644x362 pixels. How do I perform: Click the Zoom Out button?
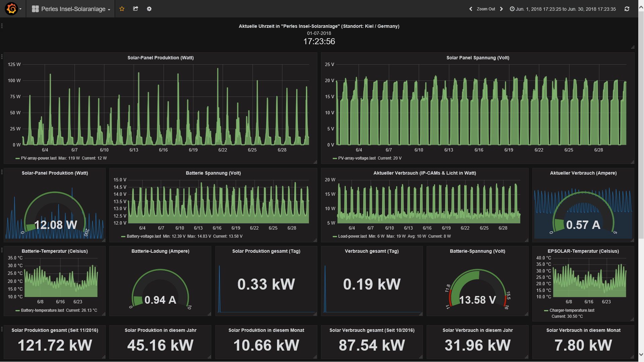(486, 9)
